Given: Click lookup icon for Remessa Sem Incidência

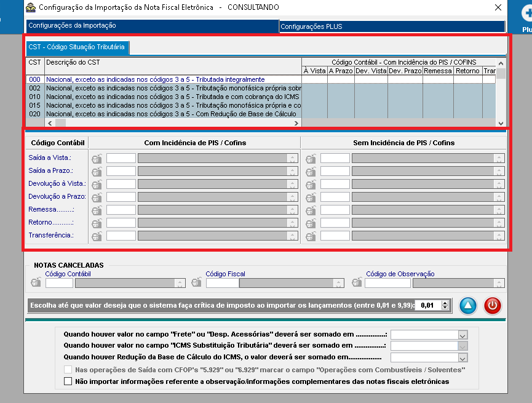Looking at the screenshot, I should click(x=311, y=210).
